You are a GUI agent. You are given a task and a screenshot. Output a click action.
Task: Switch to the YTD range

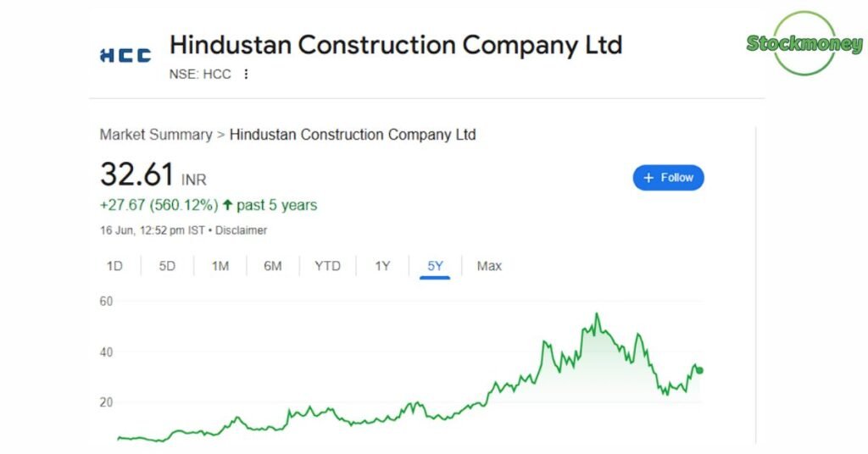328,266
